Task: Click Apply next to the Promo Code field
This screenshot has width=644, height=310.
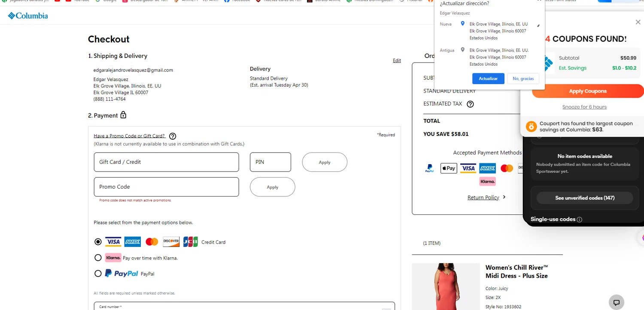Action: tap(273, 187)
